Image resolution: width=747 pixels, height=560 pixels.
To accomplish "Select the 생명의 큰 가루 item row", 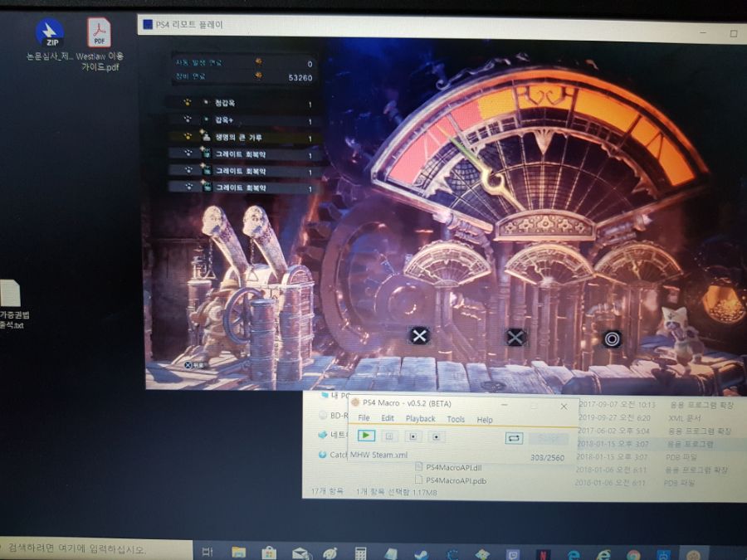I will tap(246, 137).
